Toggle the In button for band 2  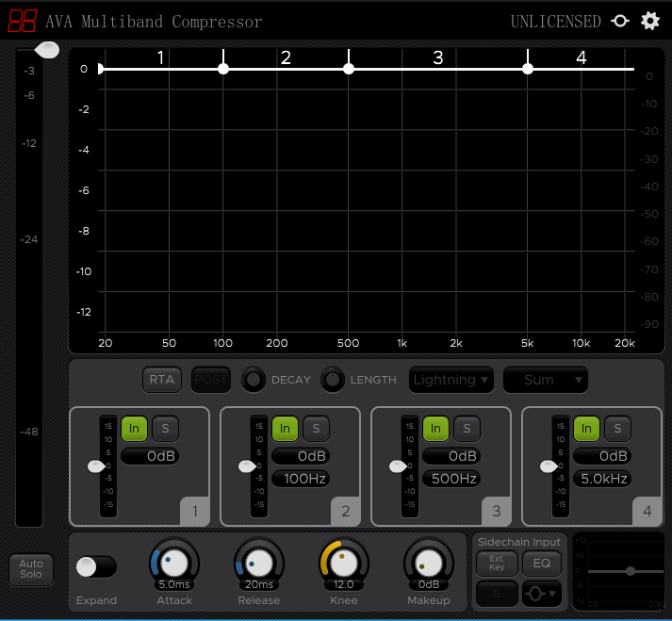[x=285, y=428]
